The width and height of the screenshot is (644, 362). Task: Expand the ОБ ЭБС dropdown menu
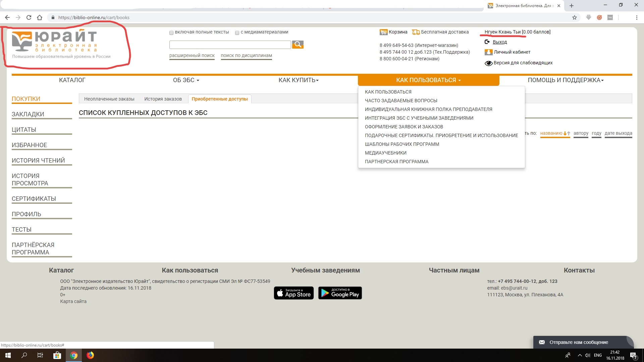pyautogui.click(x=186, y=80)
